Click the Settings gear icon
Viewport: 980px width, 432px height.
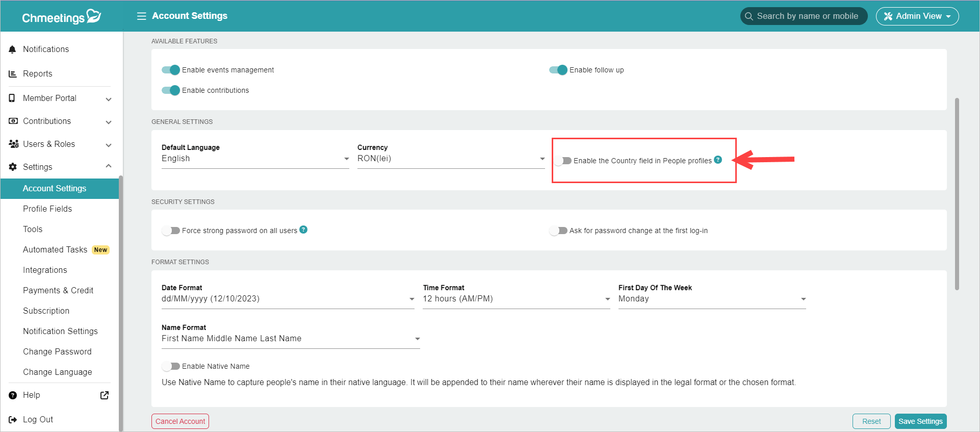click(x=13, y=167)
